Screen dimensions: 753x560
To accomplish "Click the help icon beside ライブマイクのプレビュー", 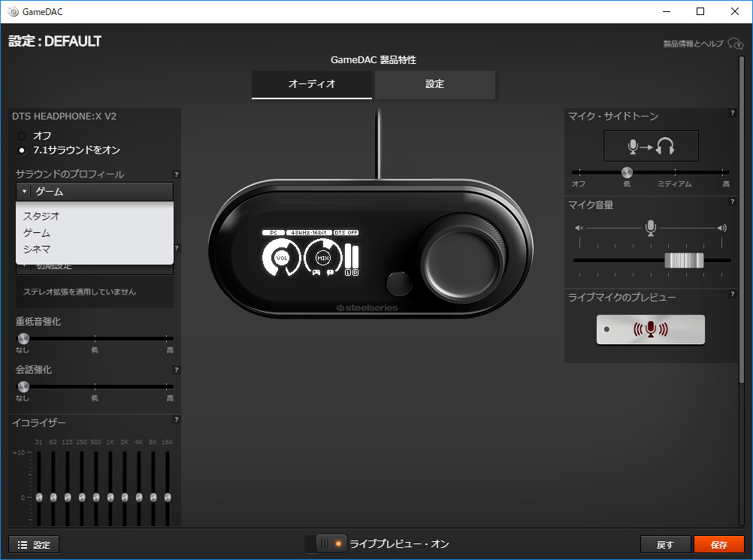I will point(733,294).
